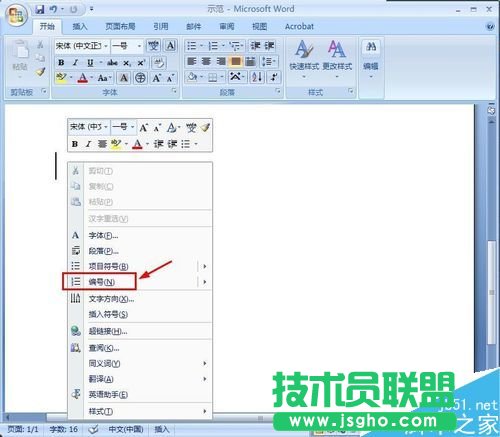Image resolution: width=500 pixels, height=437 pixels.
Task: Click Format Painter brush in clipboard group
Action: [40, 72]
